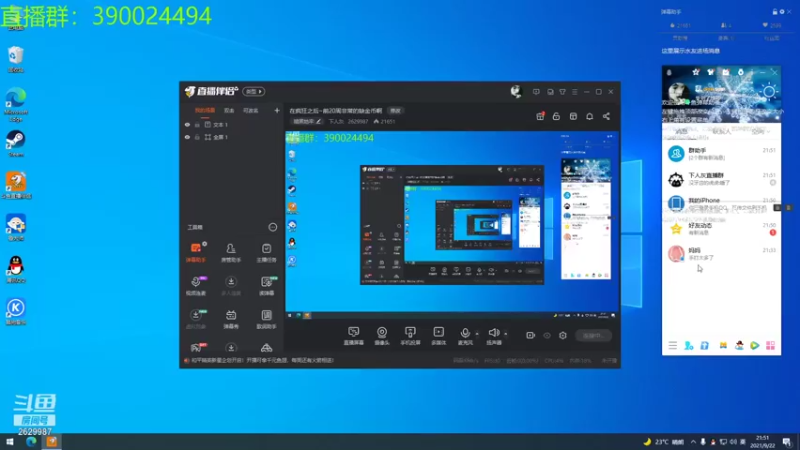800x450 pixels.
Task: Mute the speaker (扬声器) icon
Action: click(x=493, y=333)
